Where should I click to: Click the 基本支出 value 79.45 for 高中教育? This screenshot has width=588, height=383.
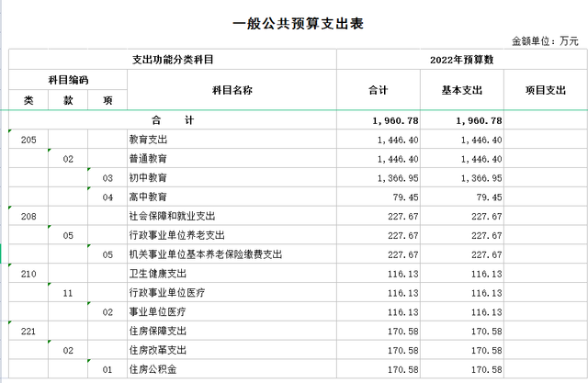tap(487, 197)
